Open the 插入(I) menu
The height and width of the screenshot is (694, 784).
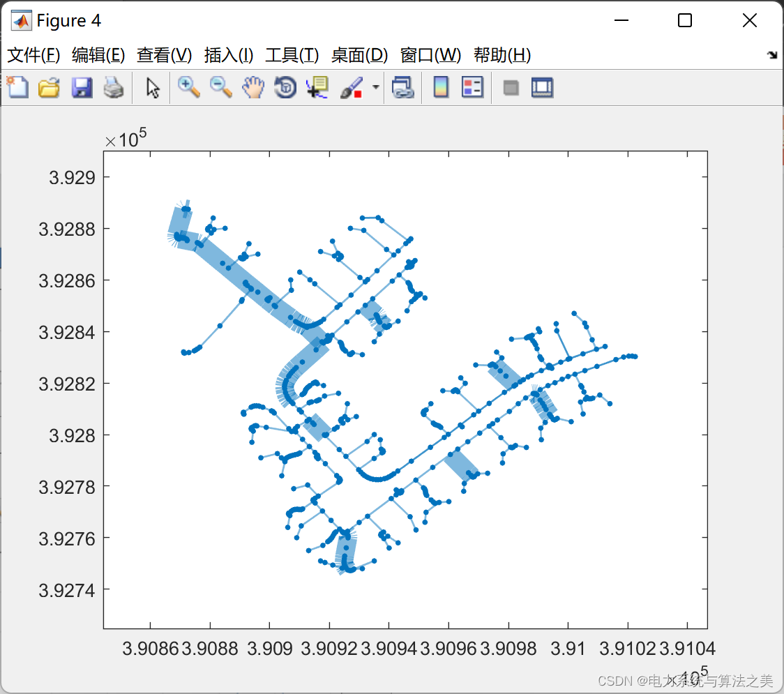coord(228,55)
